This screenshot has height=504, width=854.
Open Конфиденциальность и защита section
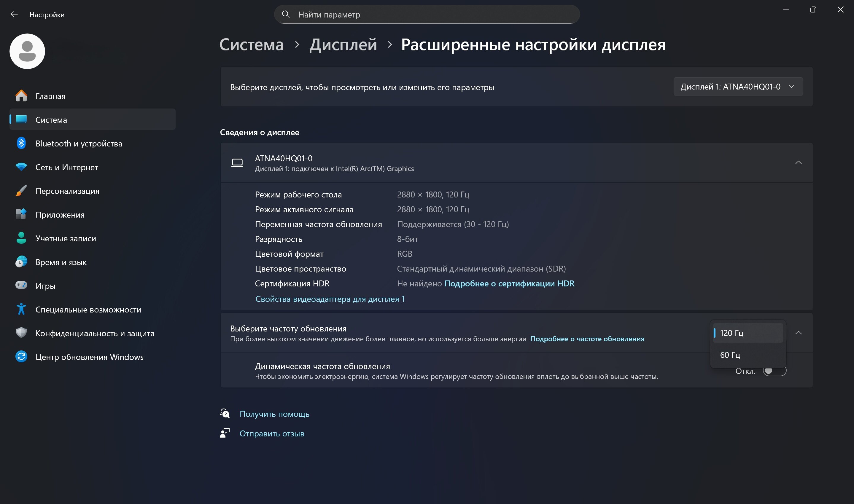pyautogui.click(x=95, y=333)
